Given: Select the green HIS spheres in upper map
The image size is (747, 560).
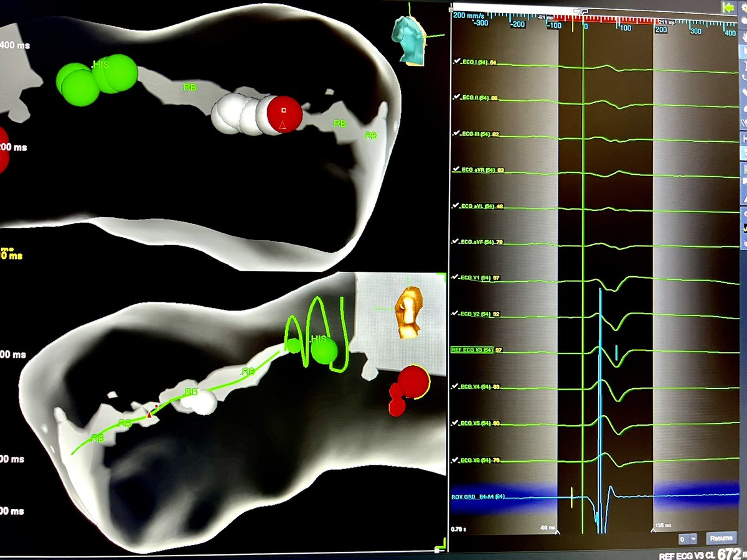Looking at the screenshot, I should [x=96, y=80].
